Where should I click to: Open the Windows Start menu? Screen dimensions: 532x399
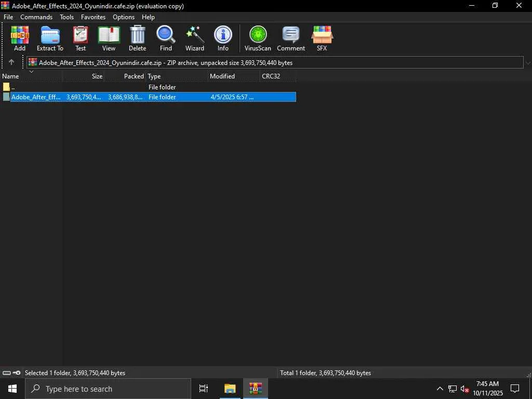point(12,389)
